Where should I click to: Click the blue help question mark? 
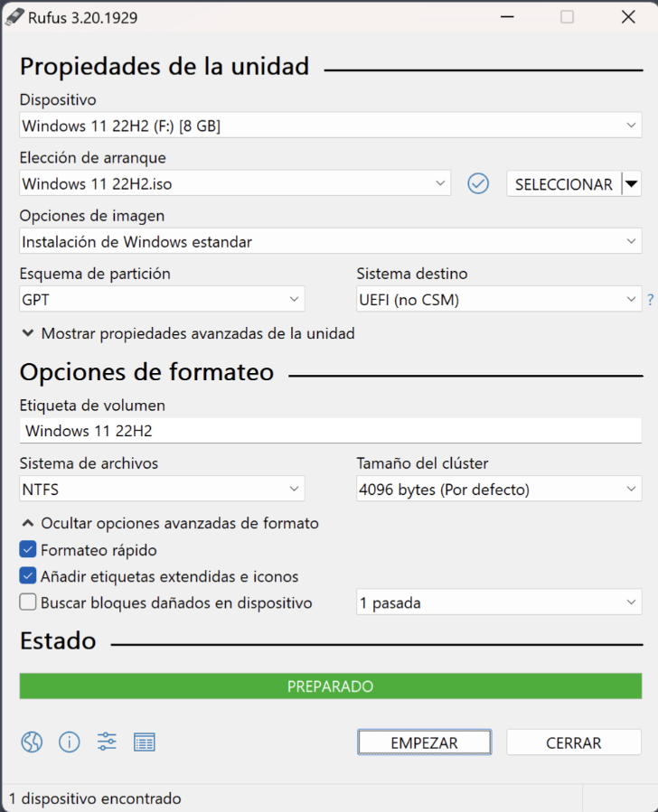click(650, 299)
